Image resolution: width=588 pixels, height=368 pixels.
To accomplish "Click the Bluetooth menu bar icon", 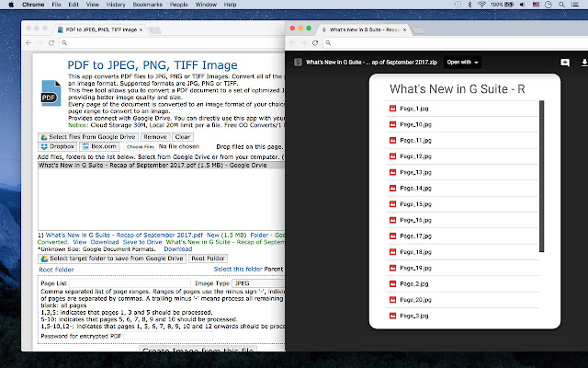I will pyautogui.click(x=469, y=5).
